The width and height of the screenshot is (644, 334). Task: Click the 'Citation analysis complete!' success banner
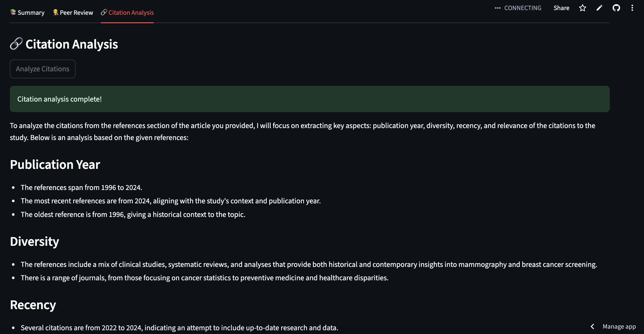(310, 99)
